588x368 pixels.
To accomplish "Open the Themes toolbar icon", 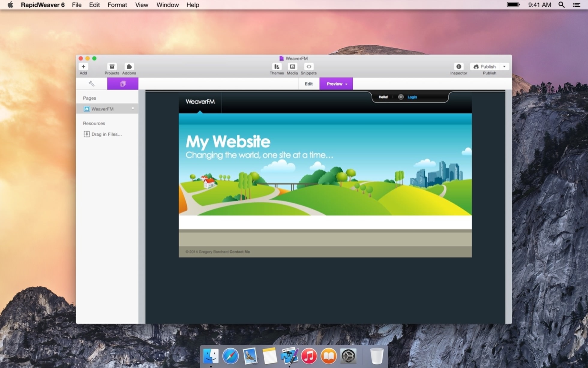I will click(x=277, y=67).
